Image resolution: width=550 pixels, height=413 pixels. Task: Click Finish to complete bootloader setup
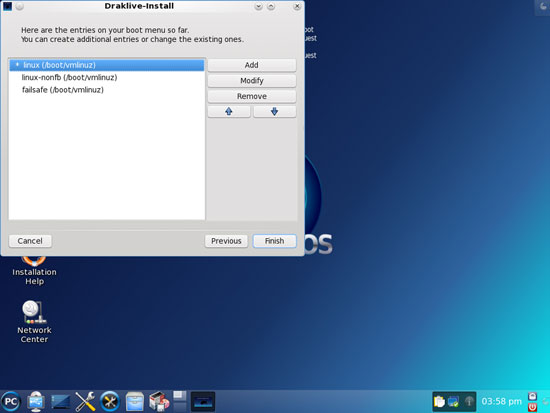point(275,241)
